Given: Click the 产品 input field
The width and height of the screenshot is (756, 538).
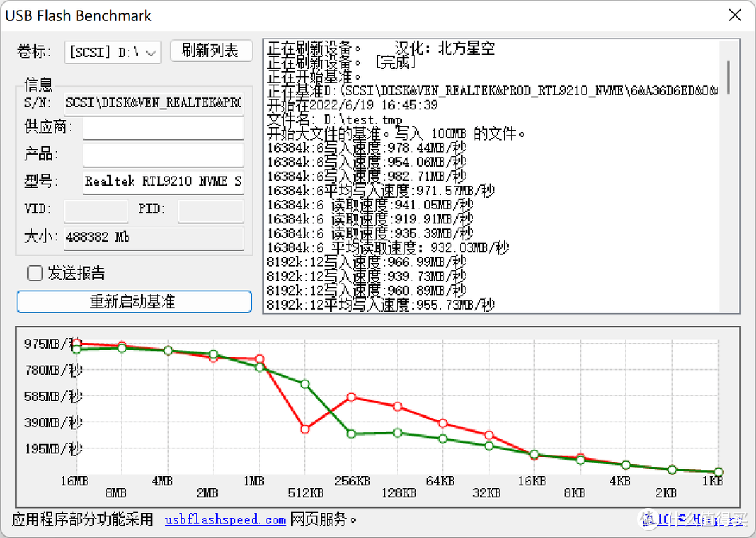Looking at the screenshot, I should click(x=163, y=155).
